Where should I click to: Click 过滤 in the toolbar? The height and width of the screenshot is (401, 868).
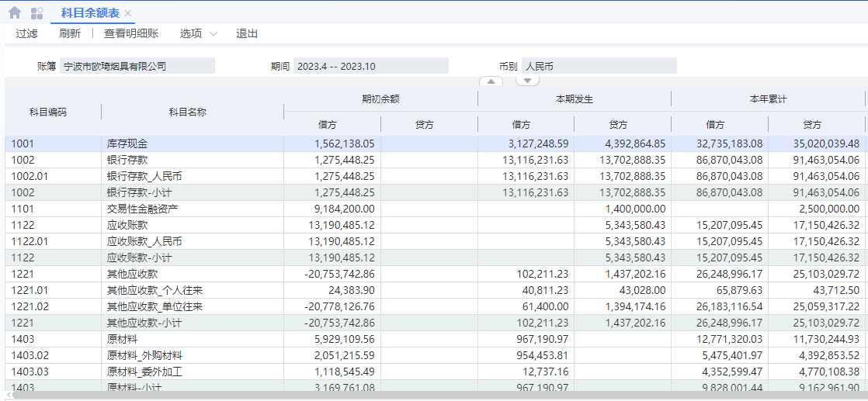(x=26, y=33)
